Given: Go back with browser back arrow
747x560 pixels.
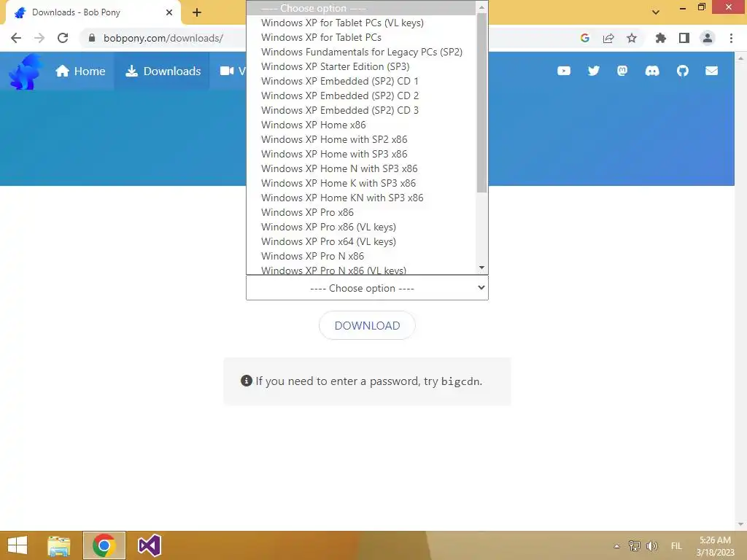Looking at the screenshot, I should (x=16, y=38).
